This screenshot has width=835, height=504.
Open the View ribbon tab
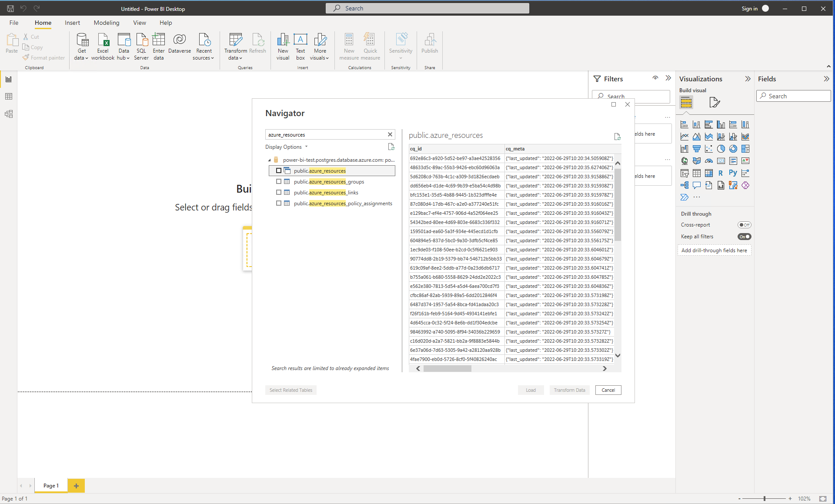click(x=139, y=23)
